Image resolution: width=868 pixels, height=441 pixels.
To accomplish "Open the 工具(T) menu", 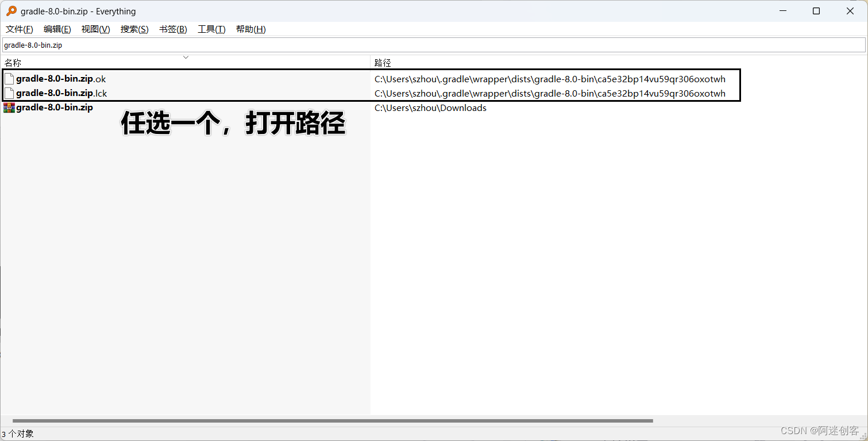I will 211,29.
